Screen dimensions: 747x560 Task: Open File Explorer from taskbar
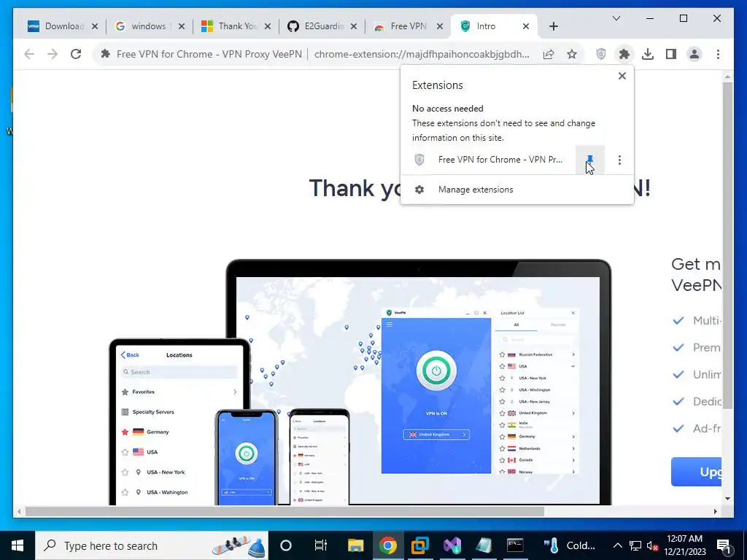click(355, 545)
